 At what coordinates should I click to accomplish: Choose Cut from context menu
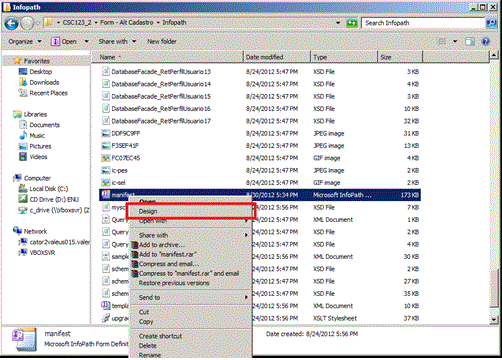(x=190, y=312)
